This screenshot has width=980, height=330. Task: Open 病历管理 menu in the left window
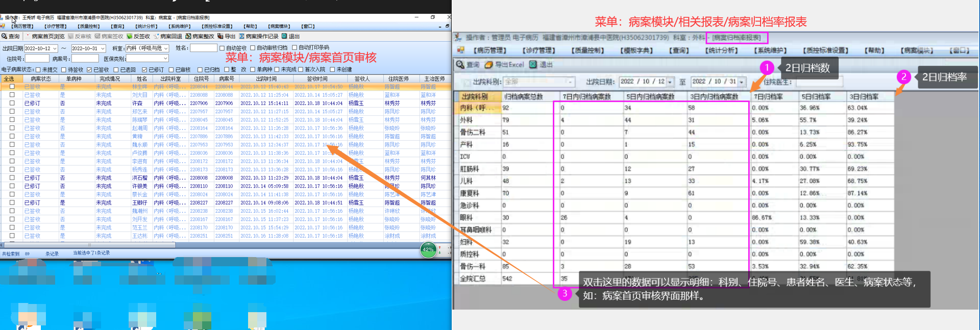pyautogui.click(x=23, y=26)
